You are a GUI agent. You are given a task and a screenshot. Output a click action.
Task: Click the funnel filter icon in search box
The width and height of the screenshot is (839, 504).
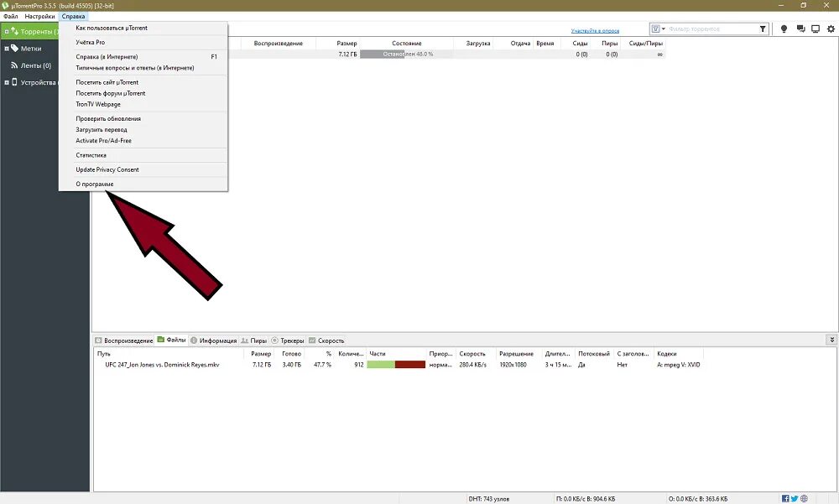click(x=763, y=29)
